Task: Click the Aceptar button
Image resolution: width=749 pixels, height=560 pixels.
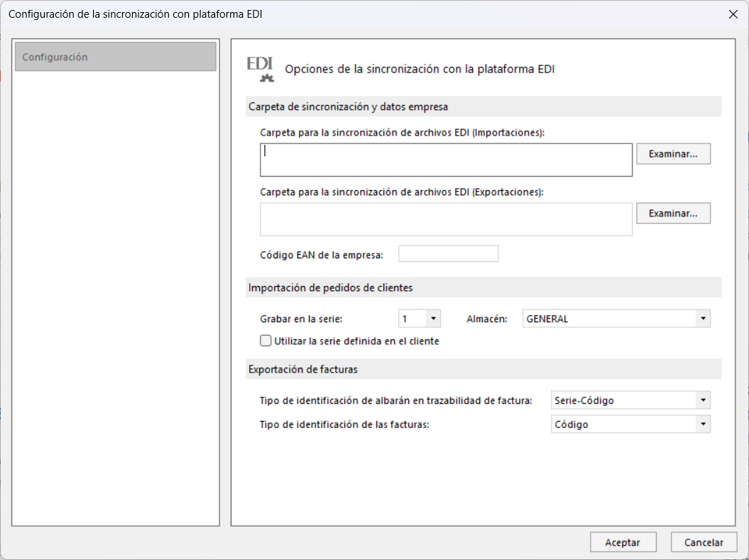Action: [x=623, y=542]
